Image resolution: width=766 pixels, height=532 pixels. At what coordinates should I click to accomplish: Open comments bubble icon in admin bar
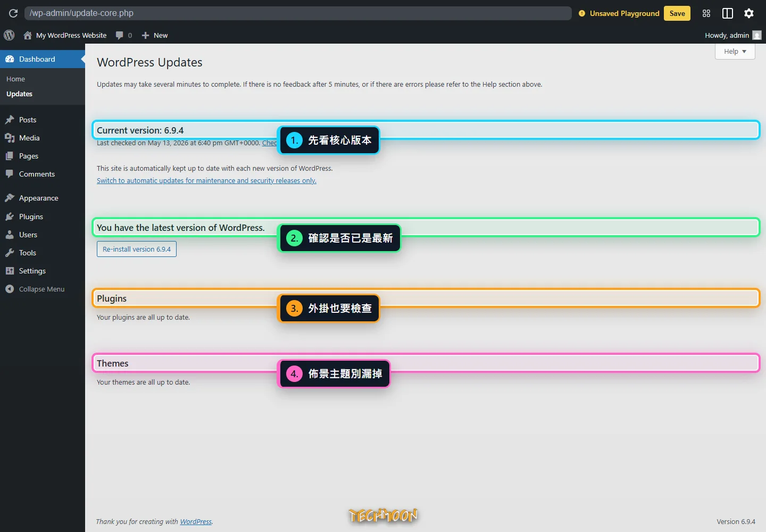(x=120, y=35)
